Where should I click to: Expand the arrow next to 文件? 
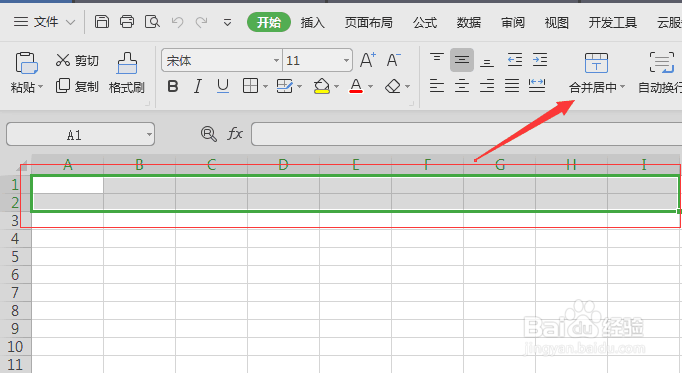pyautogui.click(x=70, y=22)
